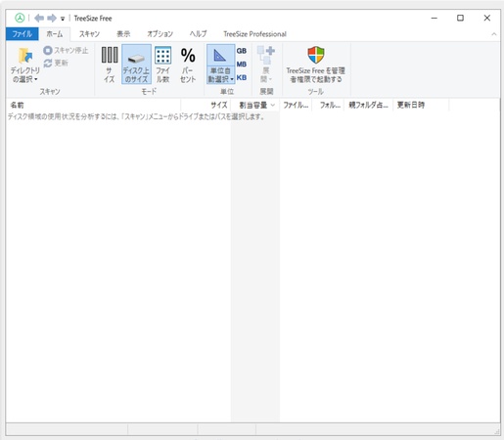The width and height of the screenshot is (504, 440).
Task: Click the スキャン停止 stop icon
Action: [x=48, y=50]
